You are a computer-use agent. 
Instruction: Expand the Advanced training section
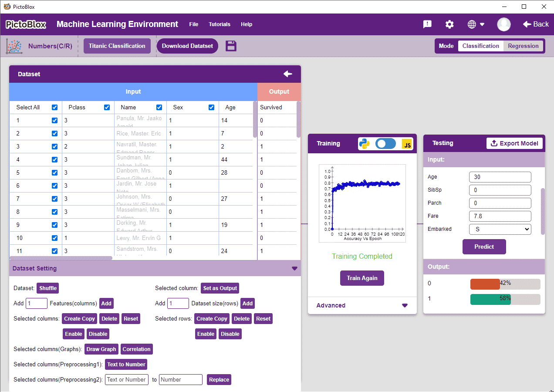(405, 305)
